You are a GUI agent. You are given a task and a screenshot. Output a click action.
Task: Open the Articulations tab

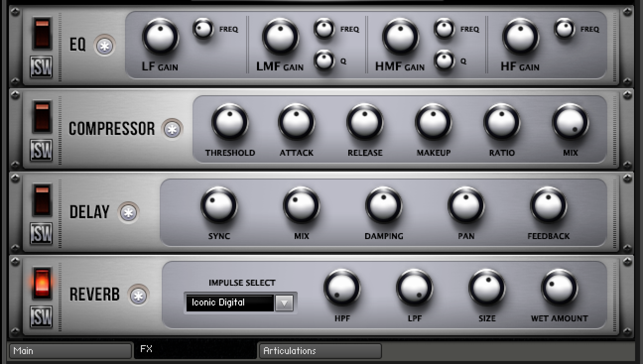pyautogui.click(x=319, y=351)
